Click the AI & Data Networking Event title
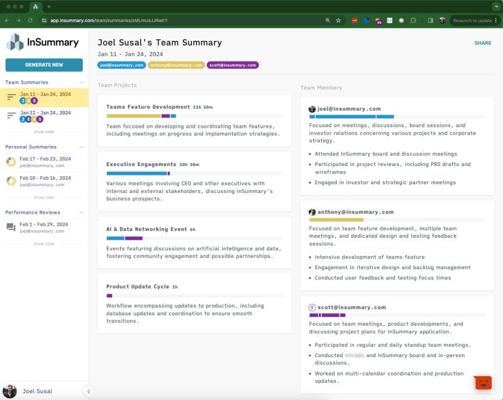Image resolution: width=503 pixels, height=400 pixels. 146,229
